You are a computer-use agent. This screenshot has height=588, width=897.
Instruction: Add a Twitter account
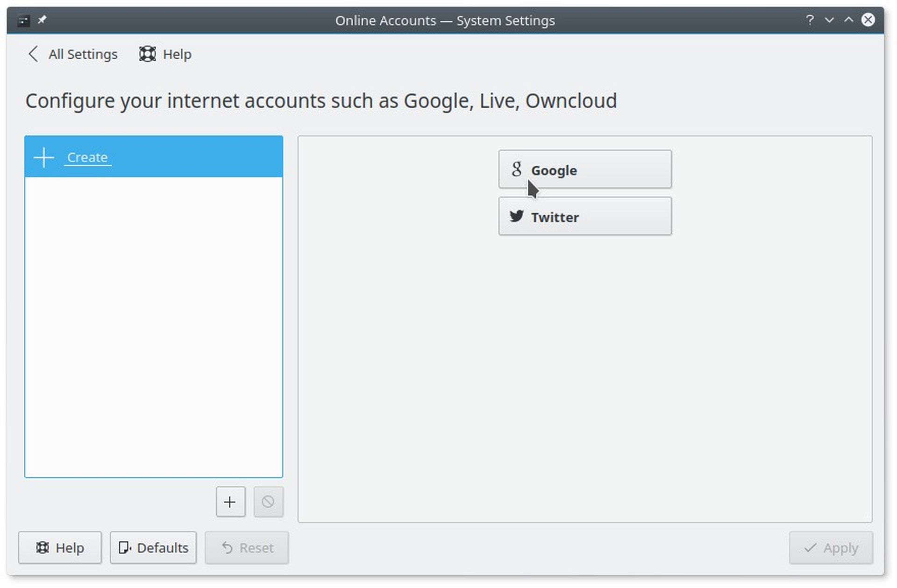[585, 216]
